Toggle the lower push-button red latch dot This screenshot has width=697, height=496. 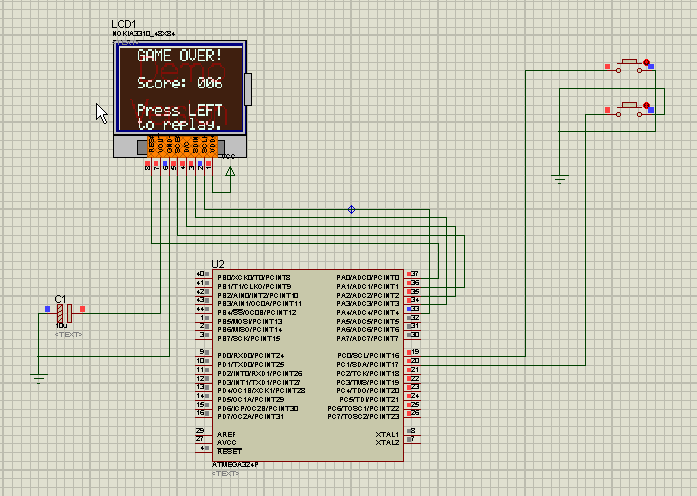click(x=646, y=106)
